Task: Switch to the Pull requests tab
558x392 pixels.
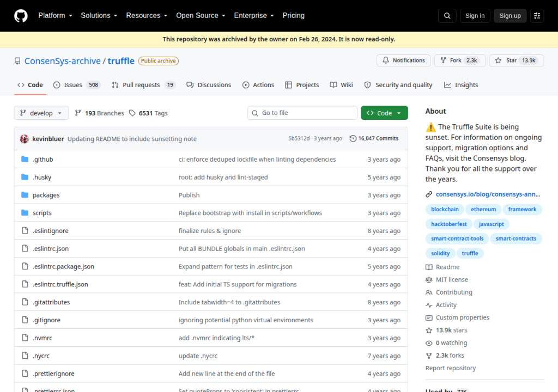Action: pos(143,85)
